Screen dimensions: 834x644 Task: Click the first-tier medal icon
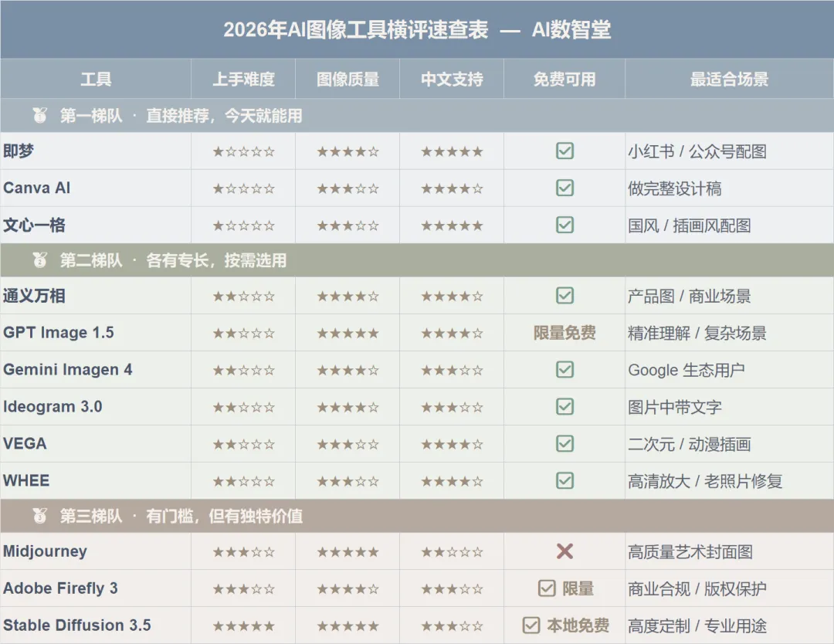(x=40, y=115)
